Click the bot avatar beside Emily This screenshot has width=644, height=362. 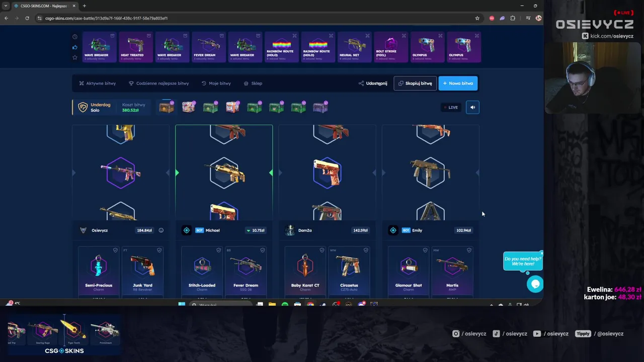pyautogui.click(x=393, y=230)
